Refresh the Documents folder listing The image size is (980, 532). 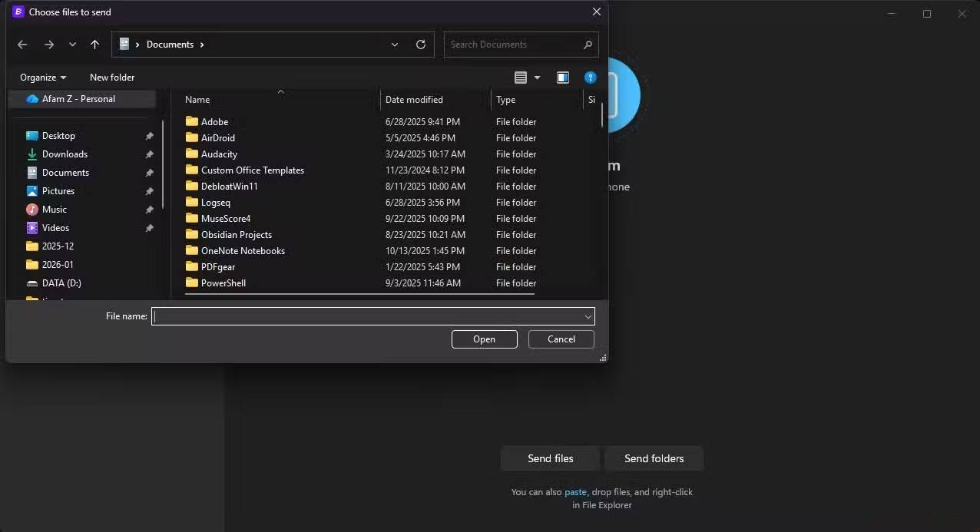(x=421, y=45)
